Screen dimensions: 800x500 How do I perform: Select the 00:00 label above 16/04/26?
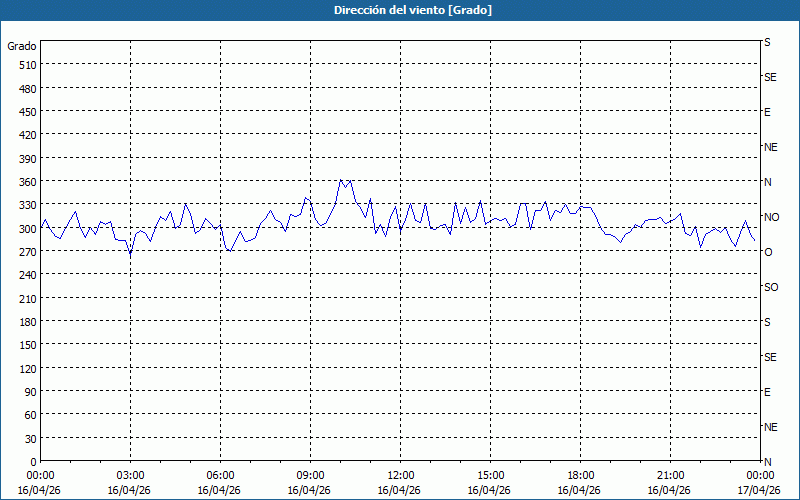tap(40, 476)
